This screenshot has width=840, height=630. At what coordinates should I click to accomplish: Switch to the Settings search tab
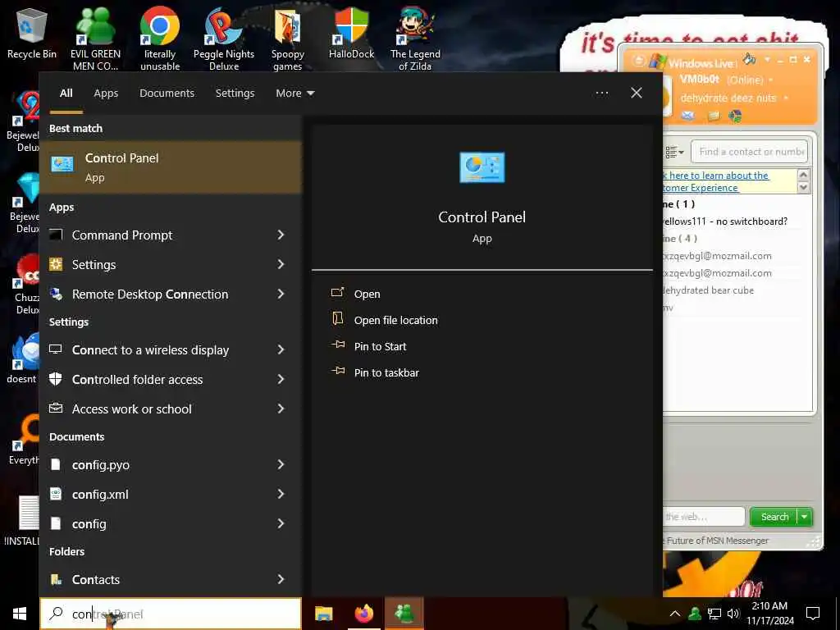(x=235, y=94)
